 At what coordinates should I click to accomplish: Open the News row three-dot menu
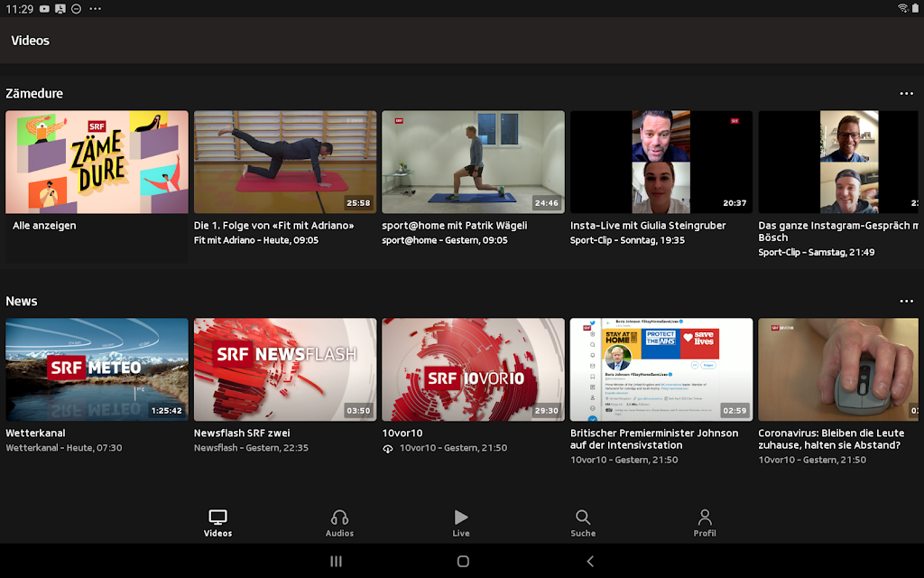[x=906, y=301]
